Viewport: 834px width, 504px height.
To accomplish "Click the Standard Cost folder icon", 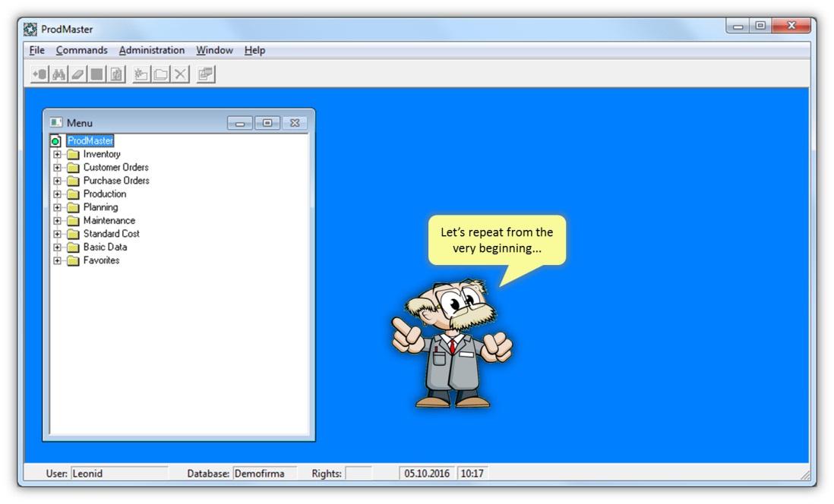I will point(74,234).
